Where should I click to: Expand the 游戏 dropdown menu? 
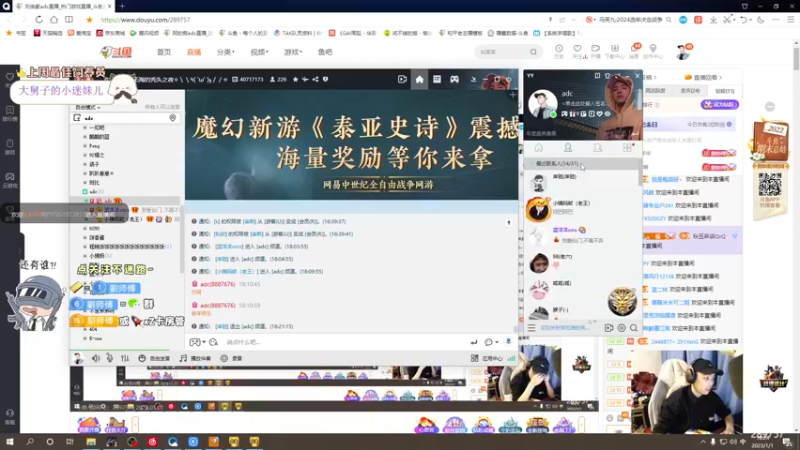[293, 52]
